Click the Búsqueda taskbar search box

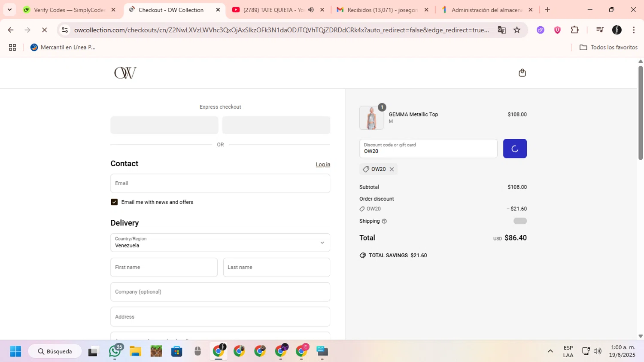pyautogui.click(x=55, y=351)
